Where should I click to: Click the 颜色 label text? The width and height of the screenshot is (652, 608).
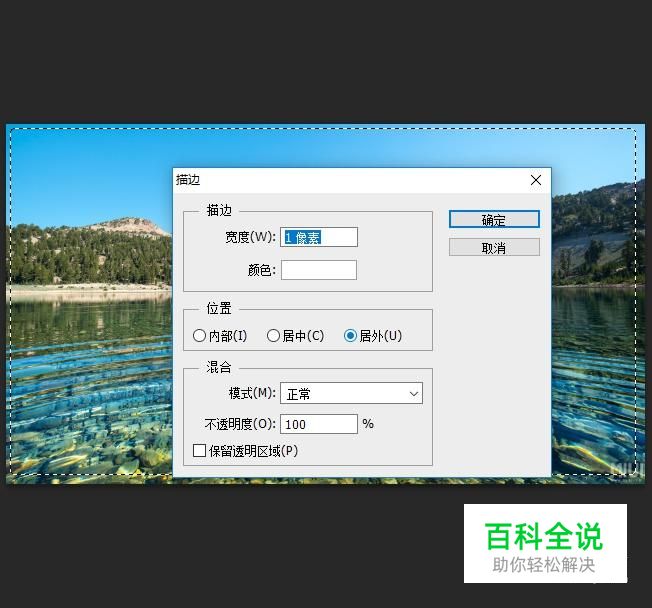pos(262,270)
